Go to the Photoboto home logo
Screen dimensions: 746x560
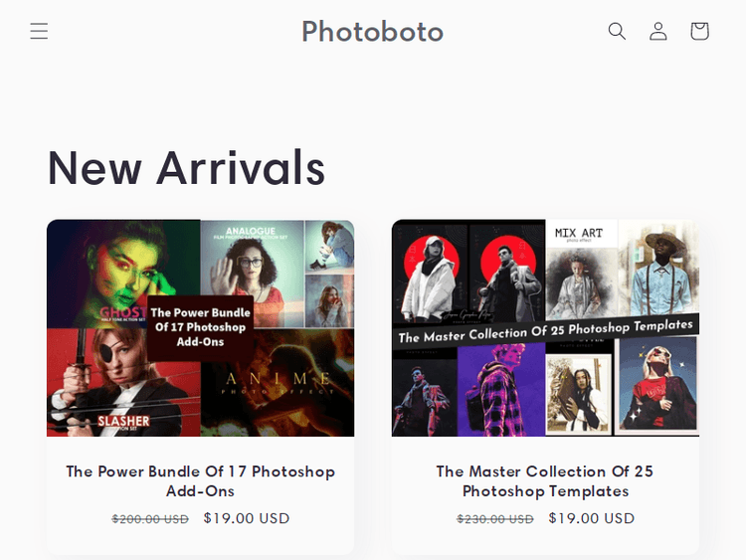pyautogui.click(x=372, y=31)
